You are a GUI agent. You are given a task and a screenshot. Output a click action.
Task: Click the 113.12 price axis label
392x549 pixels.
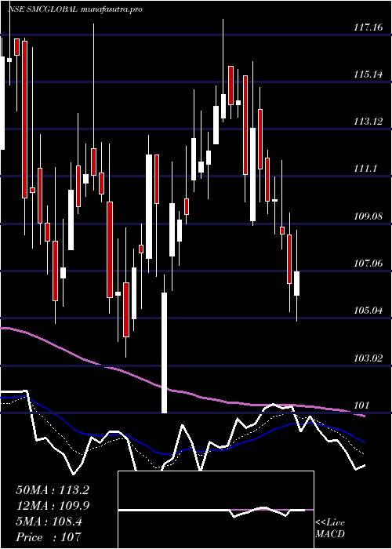[x=368, y=122]
